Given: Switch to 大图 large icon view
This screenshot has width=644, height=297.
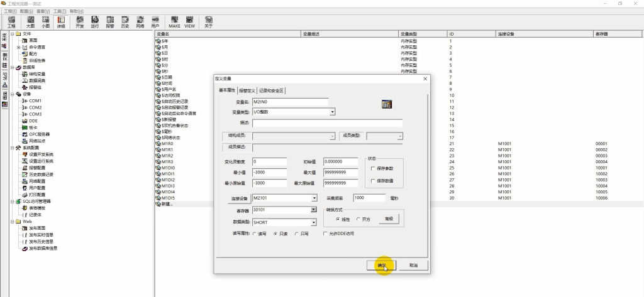Looking at the screenshot, I should click(30, 22).
